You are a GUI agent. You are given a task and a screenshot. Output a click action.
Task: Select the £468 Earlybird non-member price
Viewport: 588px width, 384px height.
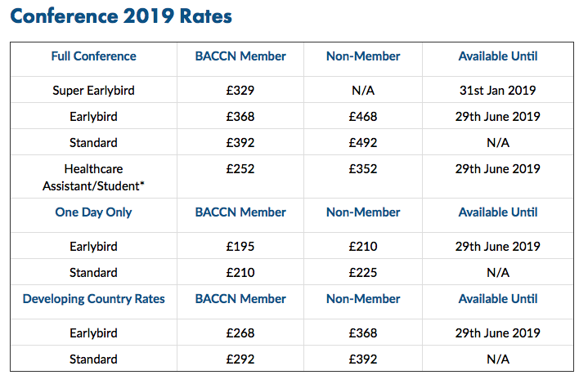pos(363,116)
